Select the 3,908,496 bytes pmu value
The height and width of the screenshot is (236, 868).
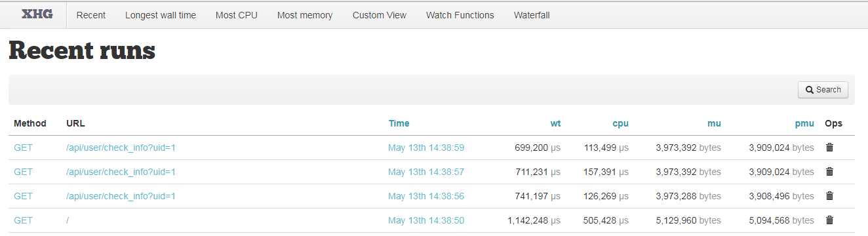tap(781, 196)
